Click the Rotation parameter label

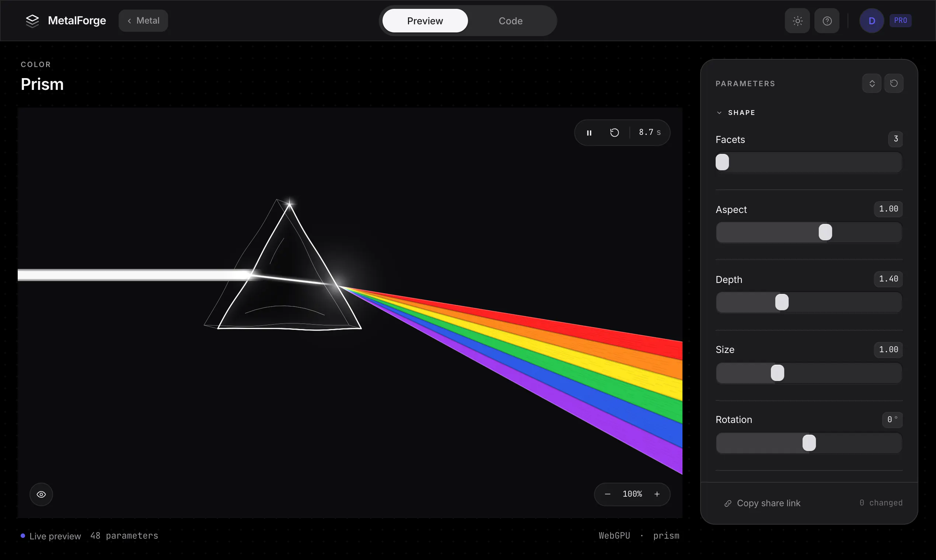pos(734,420)
